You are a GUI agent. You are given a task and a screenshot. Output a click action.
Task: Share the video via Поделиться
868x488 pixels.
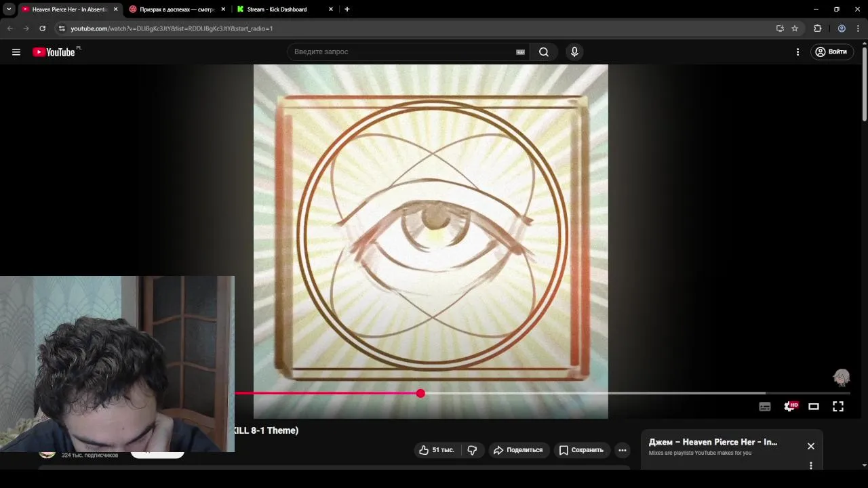(518, 450)
